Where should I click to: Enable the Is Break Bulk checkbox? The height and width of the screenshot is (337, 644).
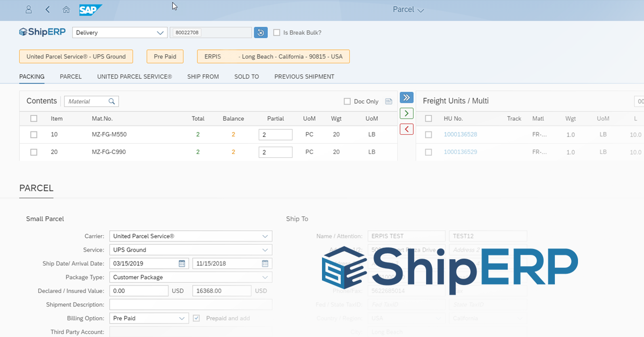pyautogui.click(x=276, y=32)
